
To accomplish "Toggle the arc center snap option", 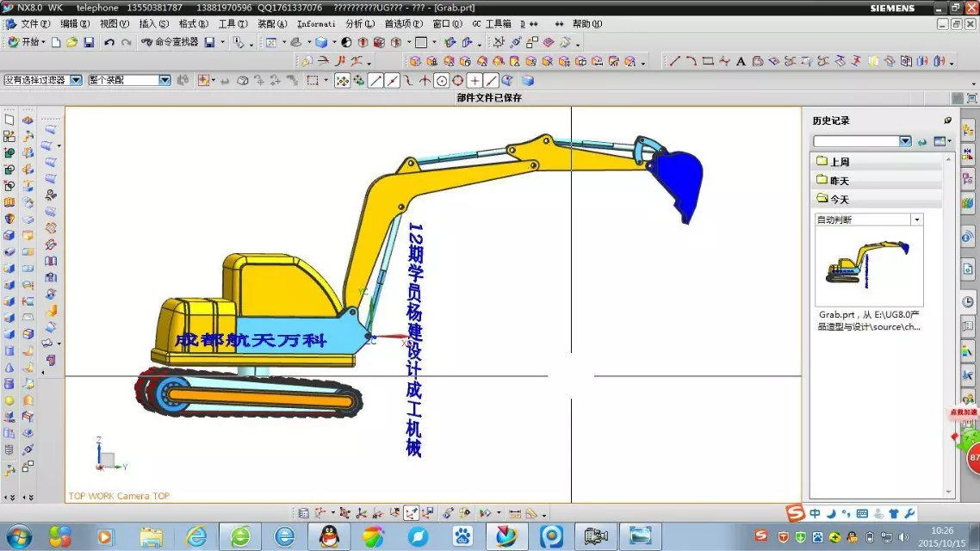I will pos(441,81).
